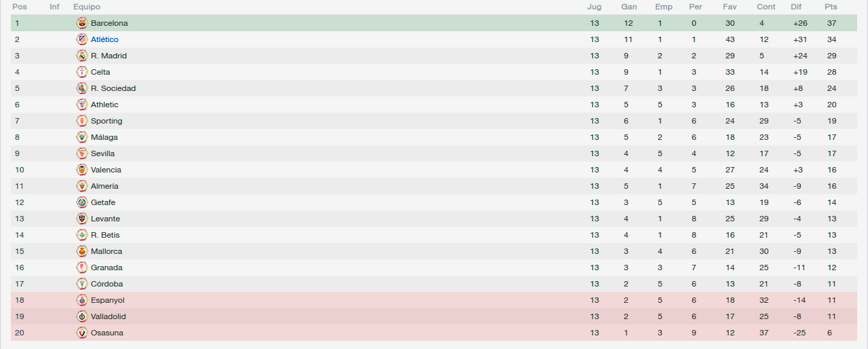This screenshot has width=868, height=349.
Task: Open the Atlético team link
Action: pos(104,39)
